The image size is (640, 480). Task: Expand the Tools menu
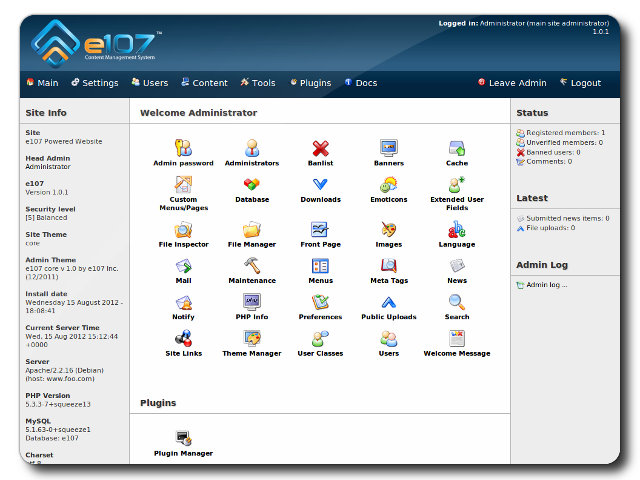point(258,83)
